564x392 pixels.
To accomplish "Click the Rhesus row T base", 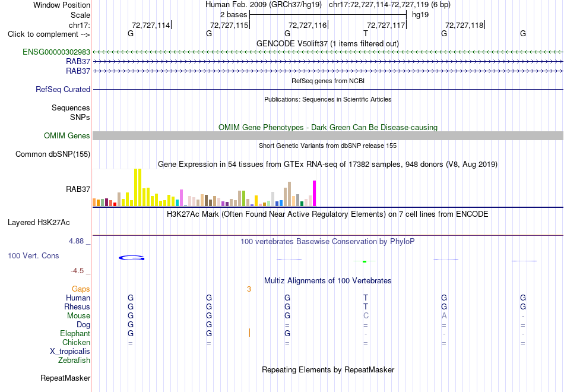I will [x=366, y=306].
